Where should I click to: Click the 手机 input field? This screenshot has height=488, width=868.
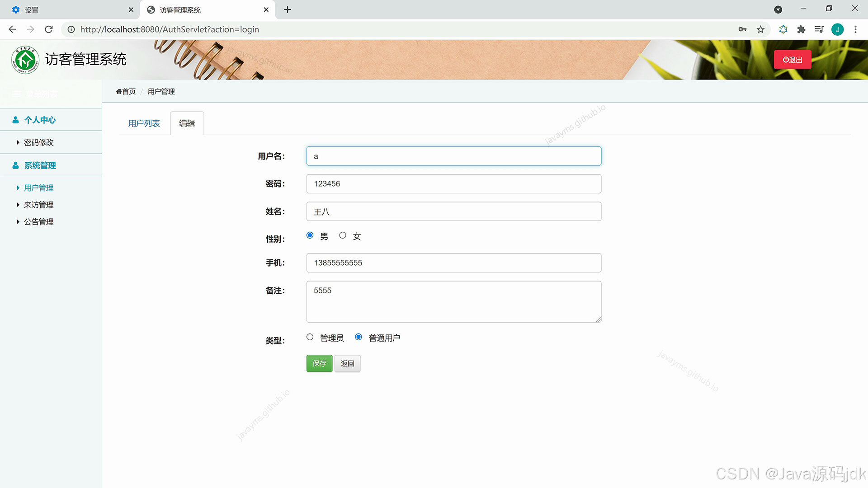pyautogui.click(x=454, y=263)
